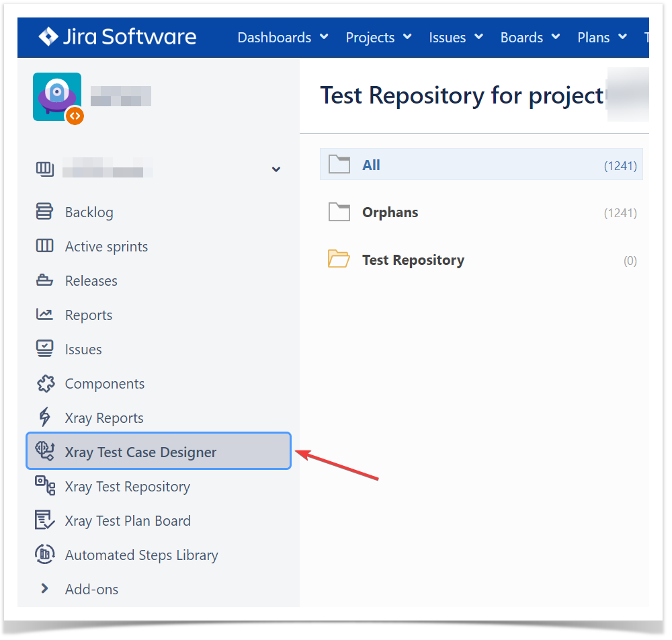The height and width of the screenshot is (640, 672).
Task: Click the Releases ship icon
Action: click(44, 280)
